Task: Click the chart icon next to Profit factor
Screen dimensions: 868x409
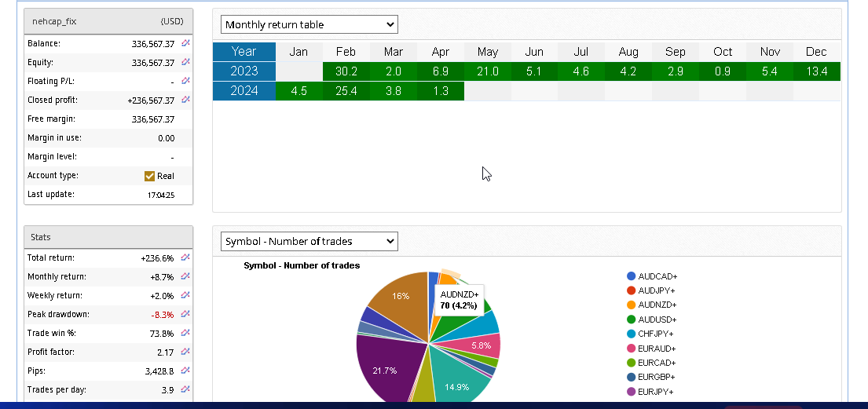Action: (x=186, y=352)
